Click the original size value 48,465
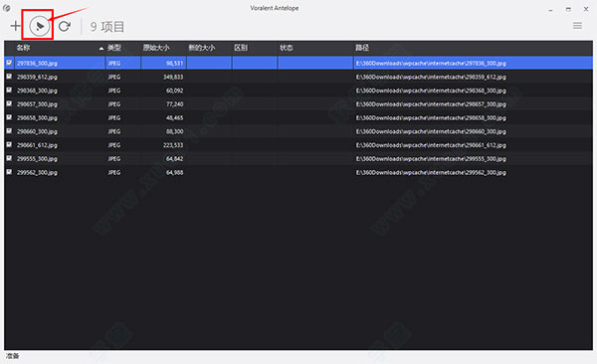Viewport: 597px width, 364px height. (x=174, y=118)
